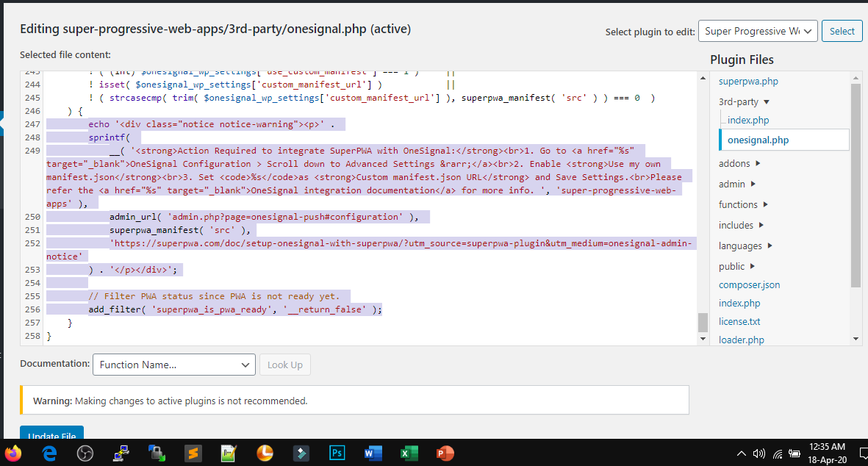Open the Notepad++ taskbar icon

click(x=229, y=454)
